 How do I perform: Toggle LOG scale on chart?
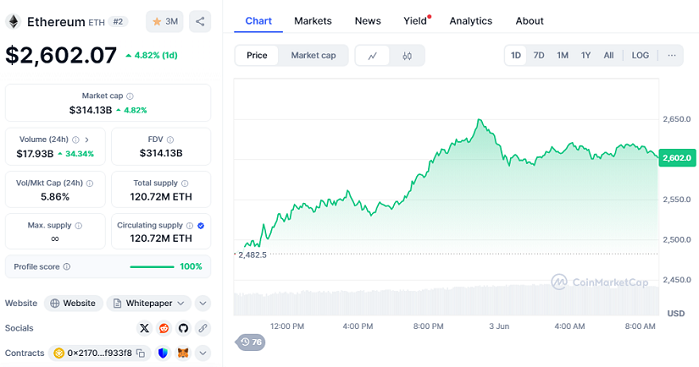[640, 55]
